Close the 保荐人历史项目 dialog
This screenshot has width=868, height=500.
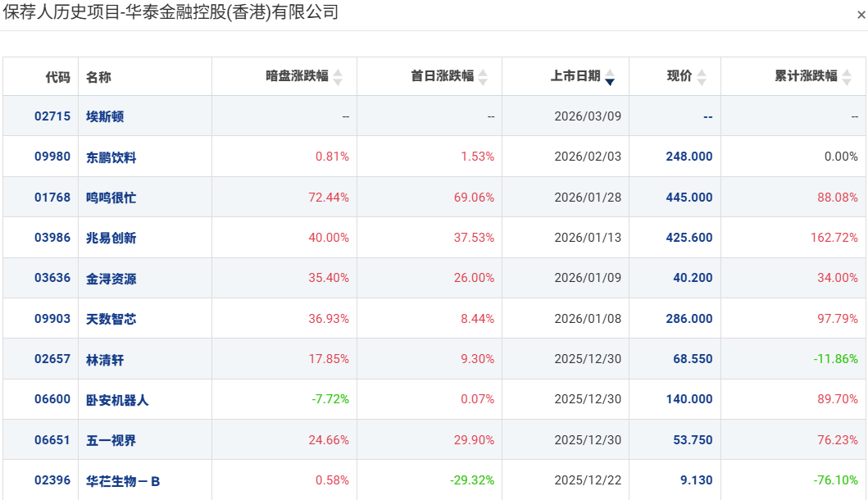861,16
